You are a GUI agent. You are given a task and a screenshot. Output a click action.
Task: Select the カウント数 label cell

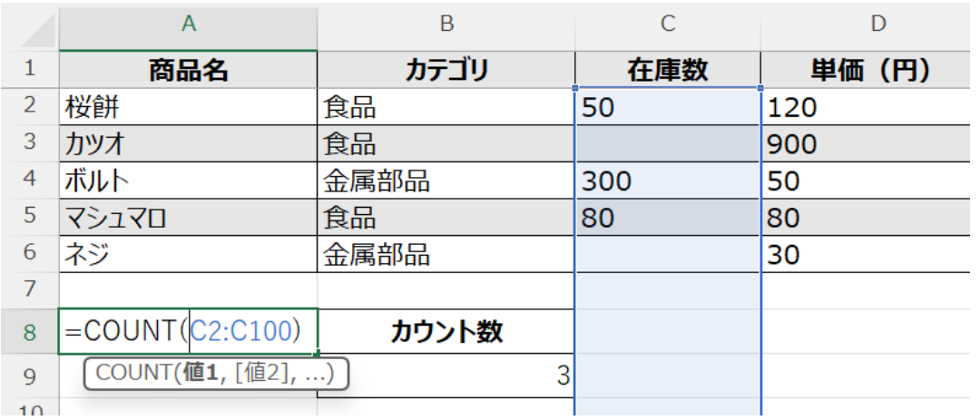(446, 332)
